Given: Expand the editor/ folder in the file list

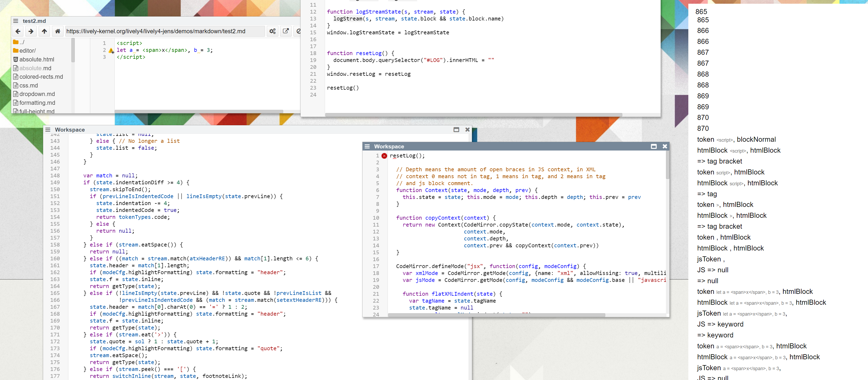Looking at the screenshot, I should pos(27,51).
